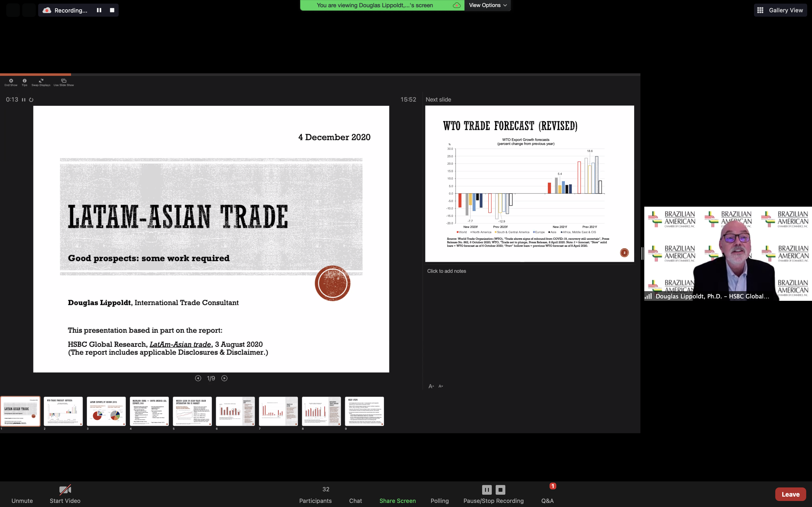Viewport: 812px width, 507px height.
Task: Stop the recording via top-left square icon
Action: (112, 10)
